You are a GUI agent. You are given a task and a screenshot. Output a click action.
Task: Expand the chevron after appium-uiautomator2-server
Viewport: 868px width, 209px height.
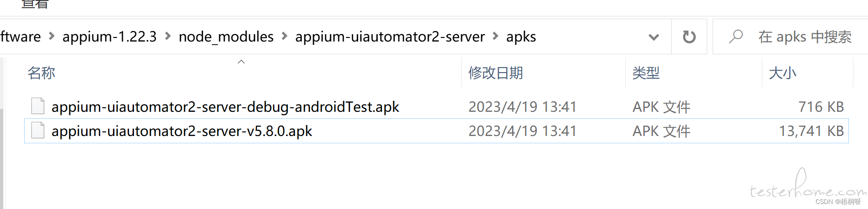[x=496, y=36]
